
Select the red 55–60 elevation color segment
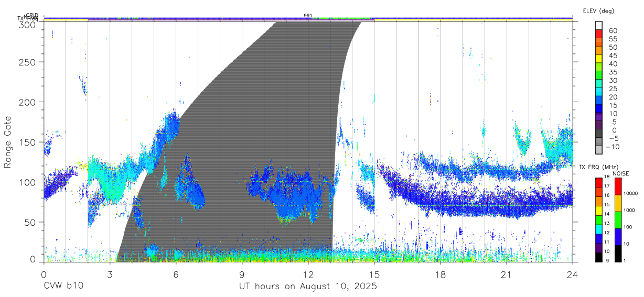[599, 35]
